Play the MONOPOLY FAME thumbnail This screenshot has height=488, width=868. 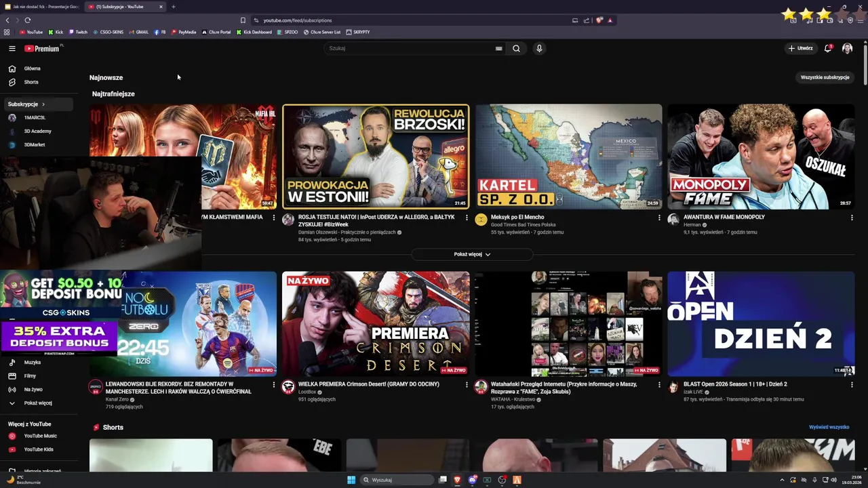pyautogui.click(x=761, y=156)
